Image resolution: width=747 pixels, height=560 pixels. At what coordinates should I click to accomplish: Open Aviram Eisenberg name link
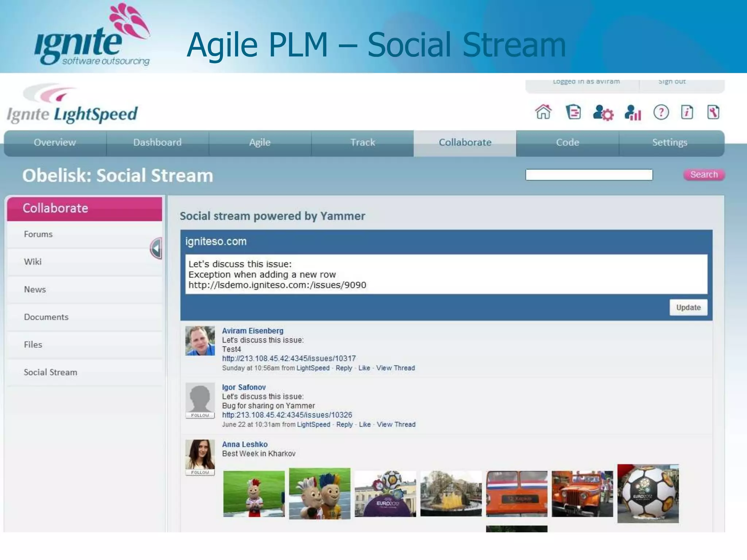pos(252,331)
